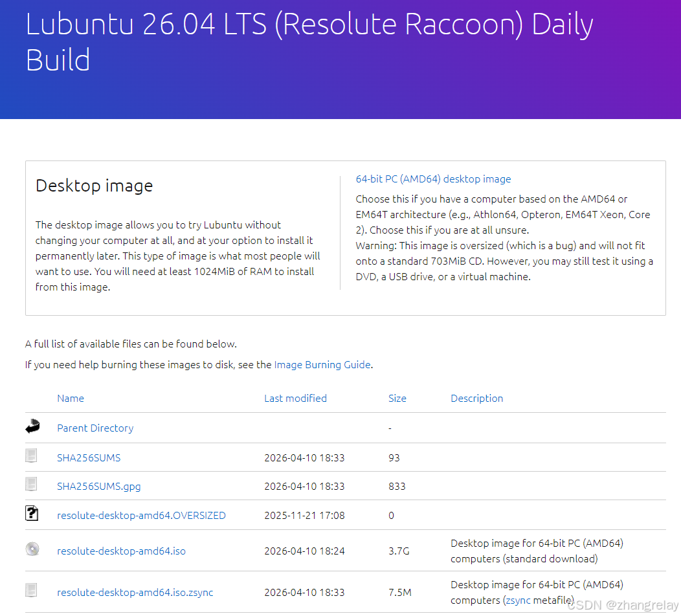This screenshot has height=616, width=681.
Task: Click the 'standard download' description text
Action: 550,559
